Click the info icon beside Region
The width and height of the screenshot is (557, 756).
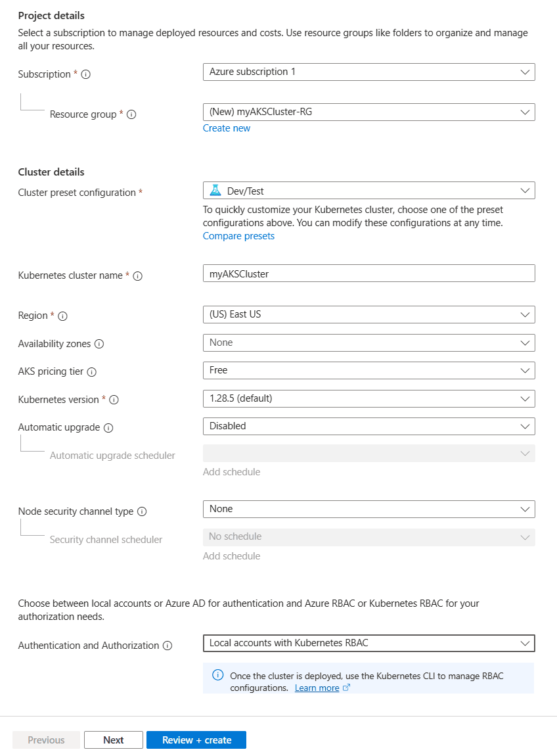pos(62,316)
